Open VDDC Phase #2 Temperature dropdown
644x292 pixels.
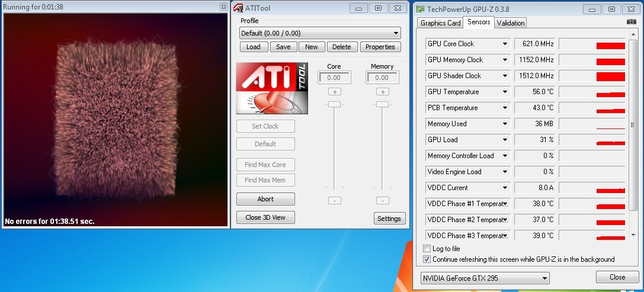[x=505, y=220]
